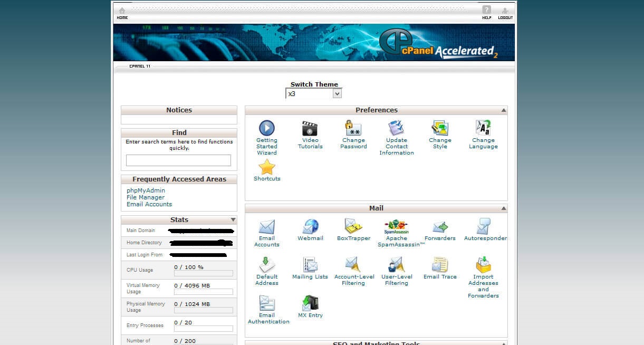Open Email Accounts frequently accessed link
Image resolution: width=644 pixels, height=345 pixels.
(x=149, y=204)
